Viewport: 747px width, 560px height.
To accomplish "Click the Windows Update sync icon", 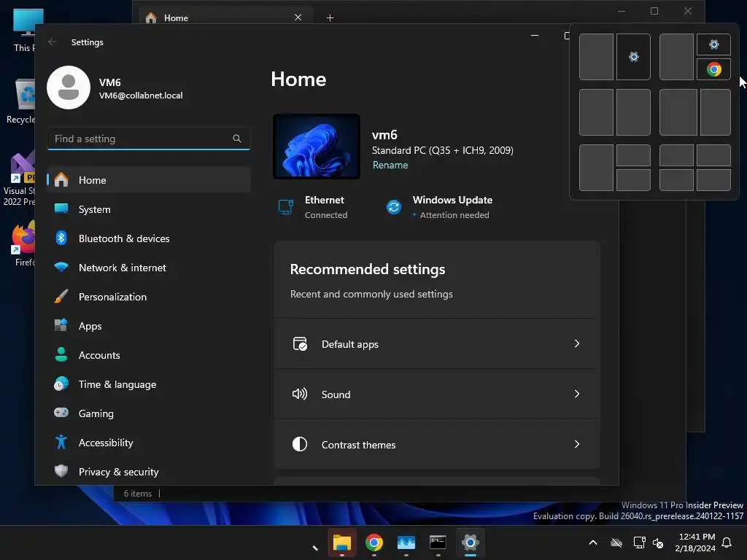I will point(393,207).
